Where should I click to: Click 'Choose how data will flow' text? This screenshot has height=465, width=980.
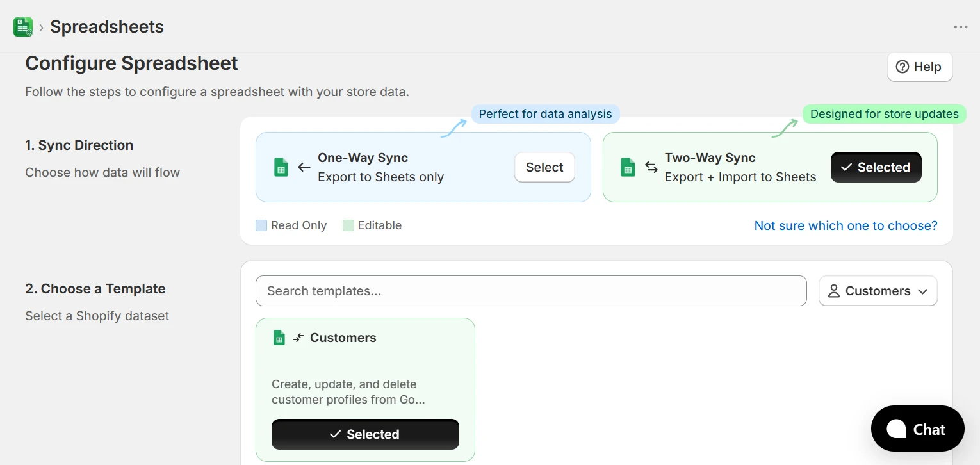pyautogui.click(x=102, y=172)
